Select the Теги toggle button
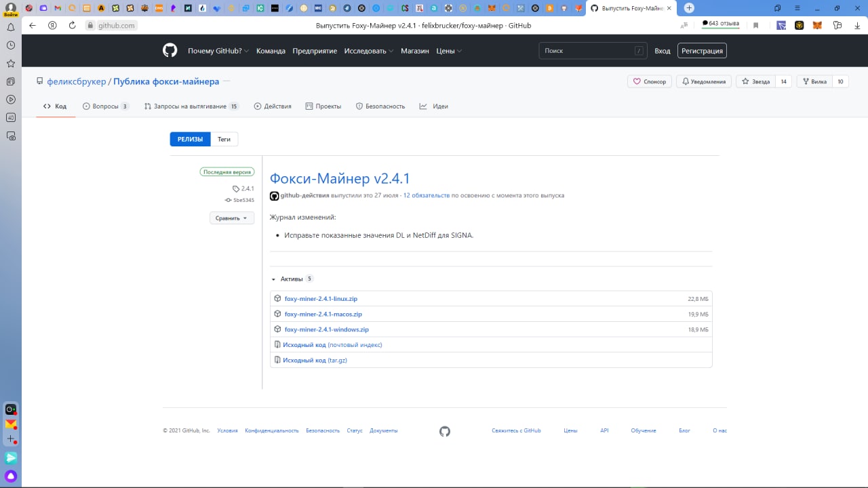The image size is (868, 488). 224,139
